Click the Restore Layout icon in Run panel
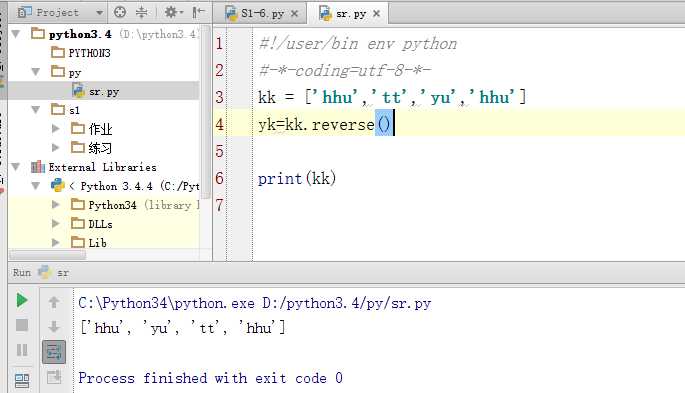The image size is (685, 393). (22, 381)
